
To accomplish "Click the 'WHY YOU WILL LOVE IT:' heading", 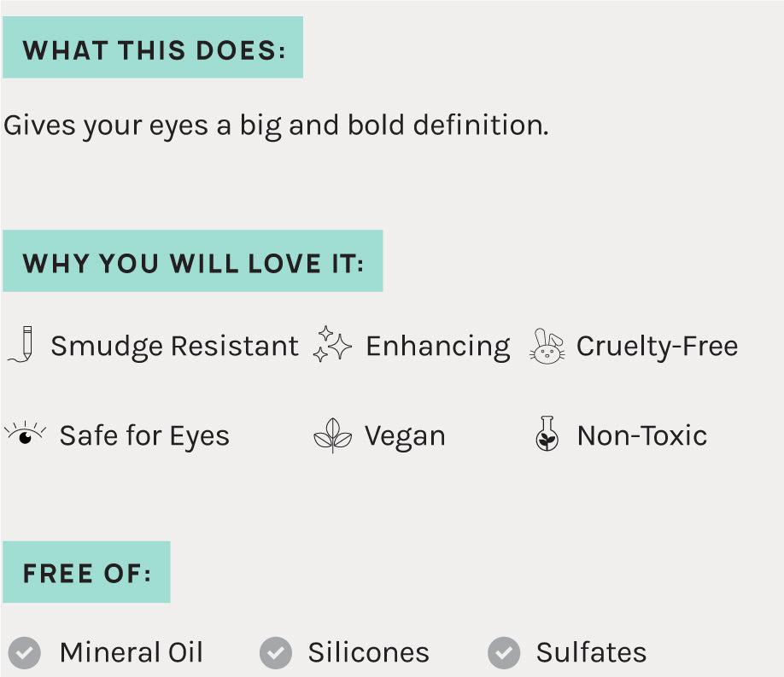I will (193, 262).
